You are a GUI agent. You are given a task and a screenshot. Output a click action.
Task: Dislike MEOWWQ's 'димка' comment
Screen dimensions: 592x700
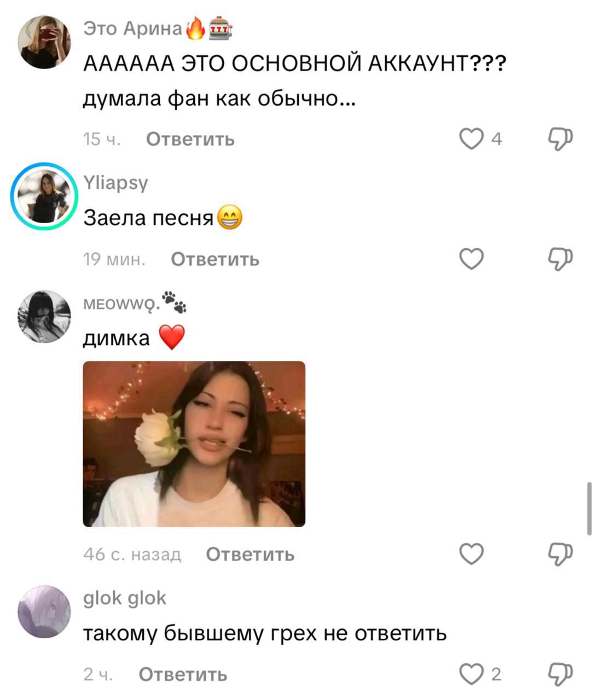tap(560, 554)
